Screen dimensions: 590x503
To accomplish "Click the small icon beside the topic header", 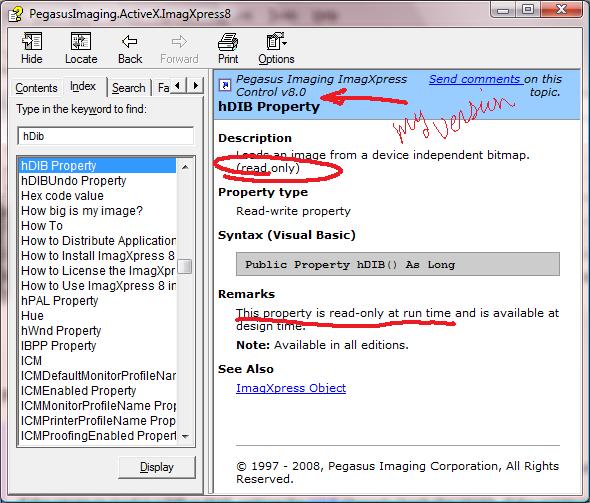I will (x=225, y=85).
